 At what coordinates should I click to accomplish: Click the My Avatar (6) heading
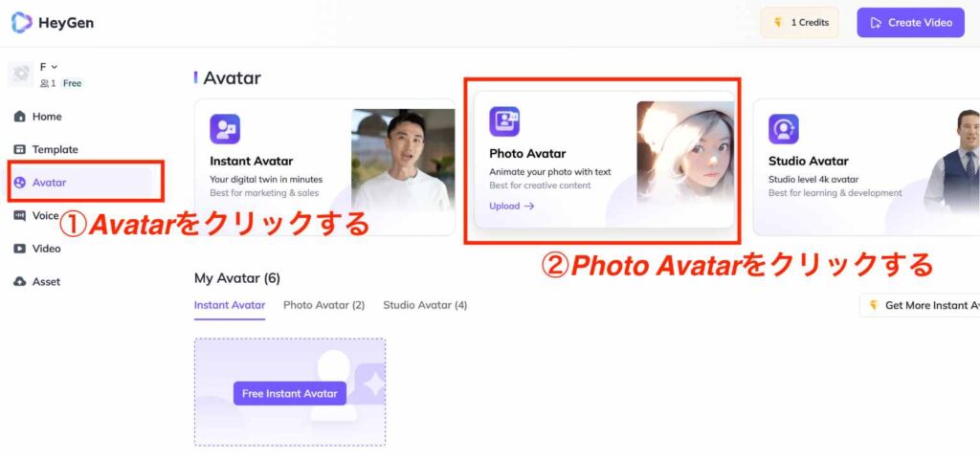tap(237, 278)
